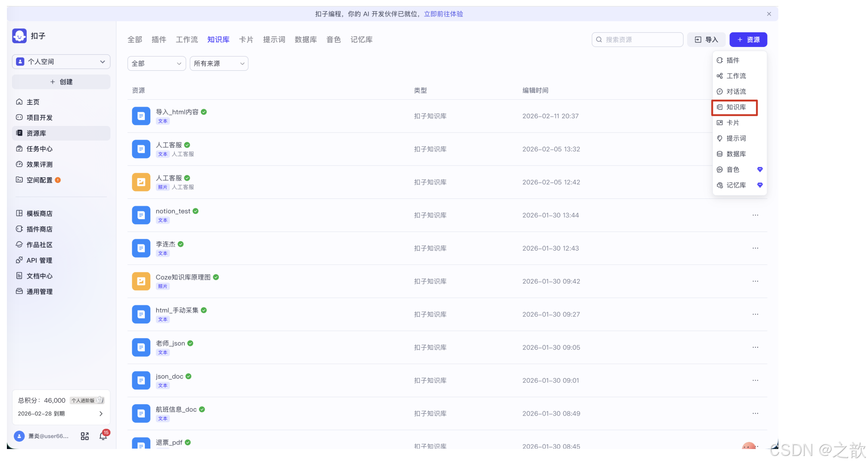Expand the 个人空间 workspace dropdown
The width and height of the screenshot is (868, 465).
click(61, 62)
